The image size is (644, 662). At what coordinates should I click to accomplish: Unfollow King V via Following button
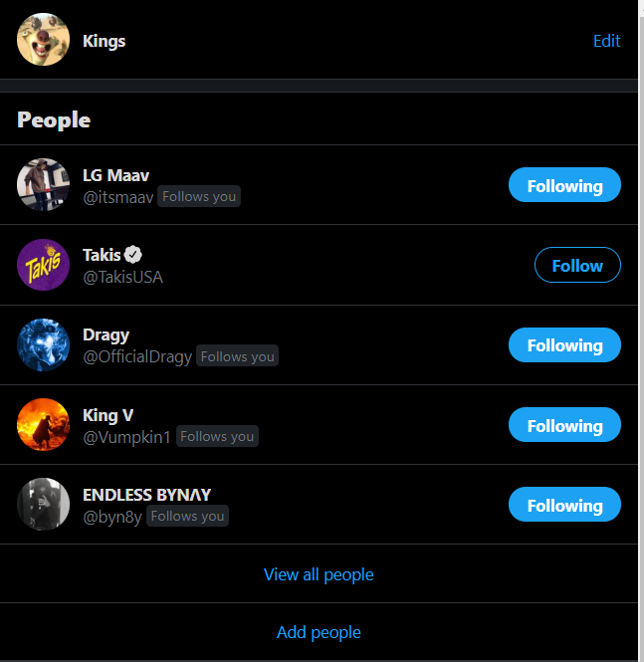tap(564, 426)
